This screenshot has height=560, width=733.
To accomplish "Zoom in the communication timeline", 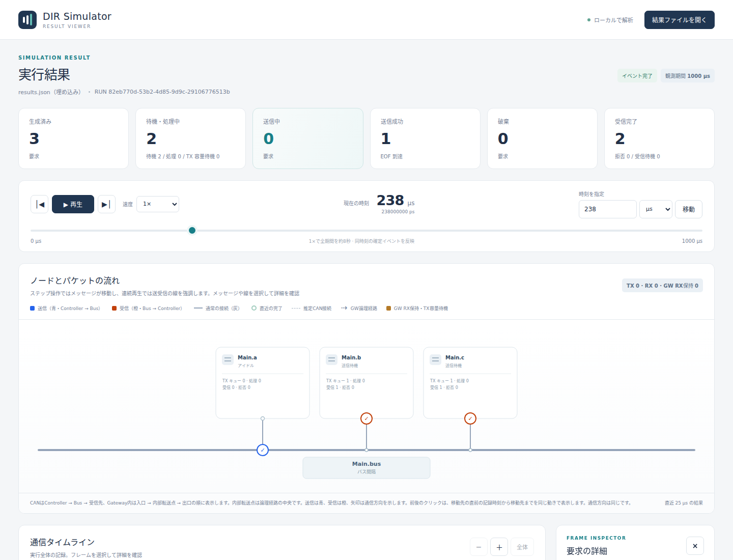I will click(499, 547).
